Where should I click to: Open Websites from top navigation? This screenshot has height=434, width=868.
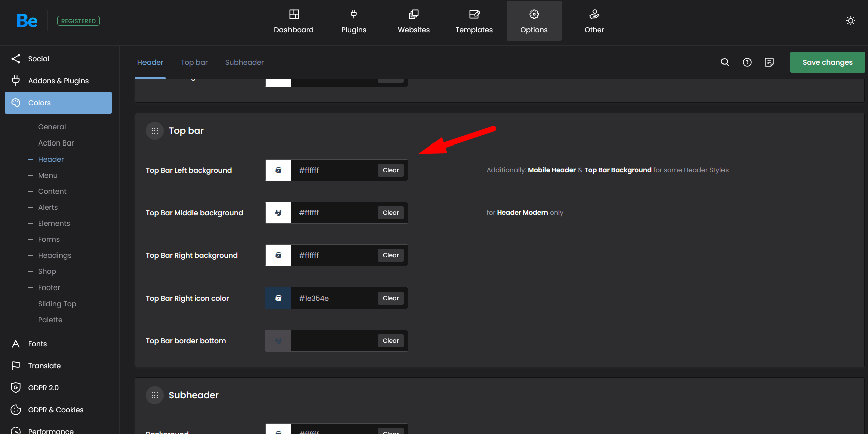tap(414, 21)
